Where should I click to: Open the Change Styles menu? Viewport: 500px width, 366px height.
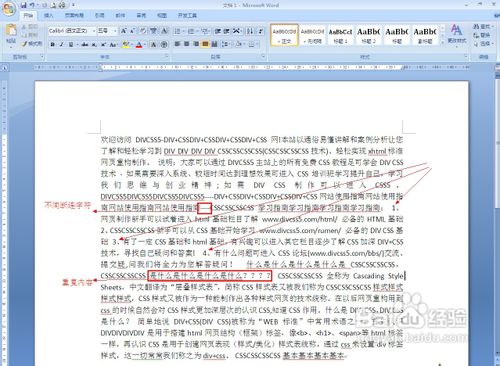click(457, 34)
